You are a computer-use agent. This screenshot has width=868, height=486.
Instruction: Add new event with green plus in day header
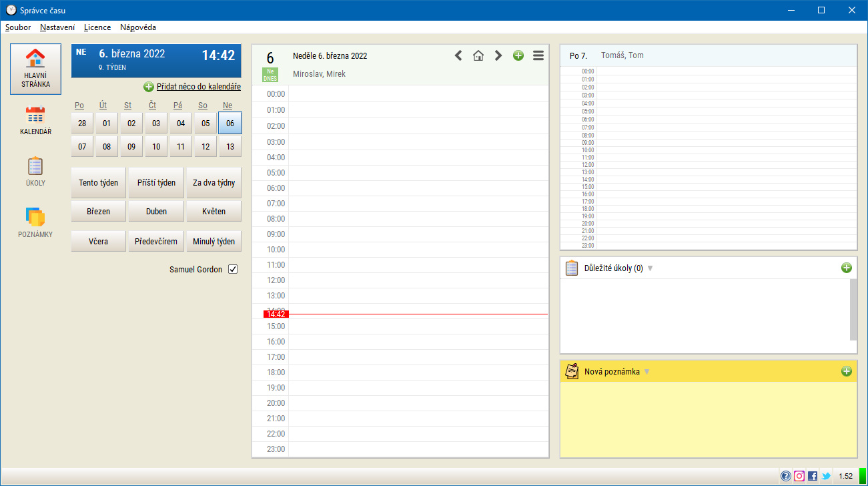coord(518,55)
